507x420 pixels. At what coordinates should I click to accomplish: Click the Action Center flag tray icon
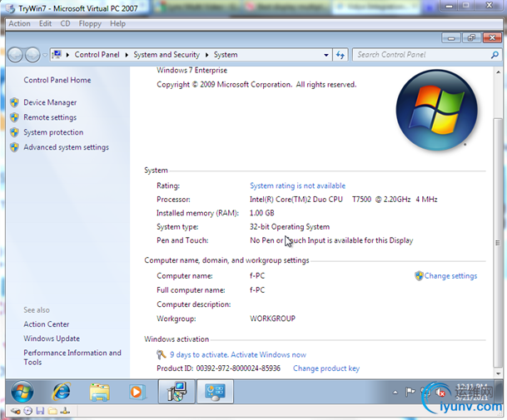click(x=410, y=393)
